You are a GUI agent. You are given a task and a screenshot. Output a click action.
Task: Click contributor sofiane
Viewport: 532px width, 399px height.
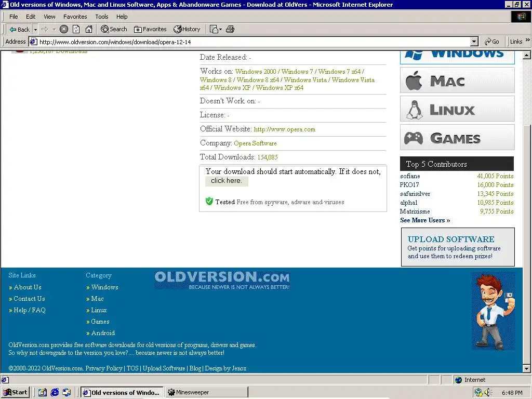410,176
